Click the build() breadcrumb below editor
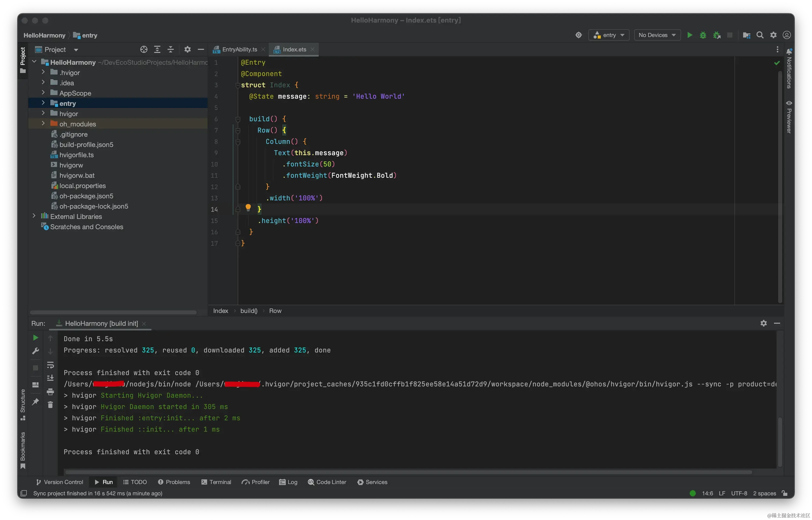The width and height of the screenshot is (812, 520). [x=249, y=311]
